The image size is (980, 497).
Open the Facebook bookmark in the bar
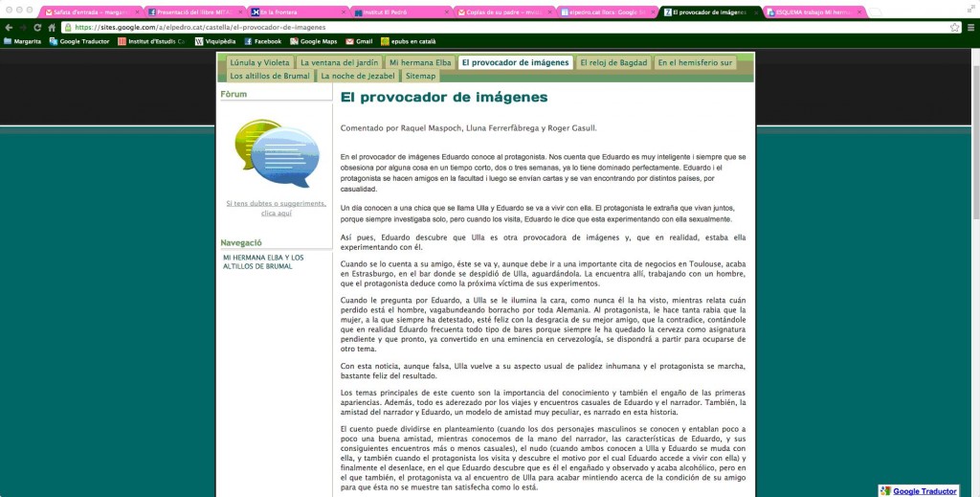262,42
